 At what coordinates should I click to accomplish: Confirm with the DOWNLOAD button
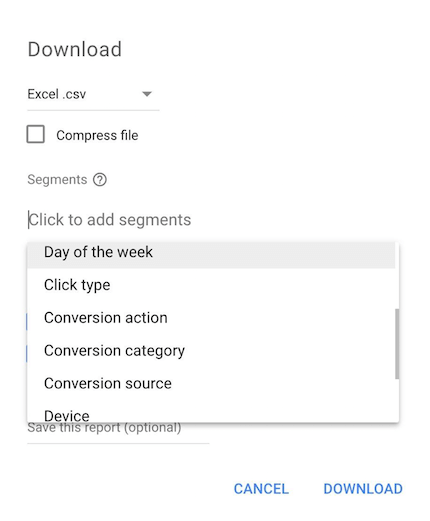point(363,489)
